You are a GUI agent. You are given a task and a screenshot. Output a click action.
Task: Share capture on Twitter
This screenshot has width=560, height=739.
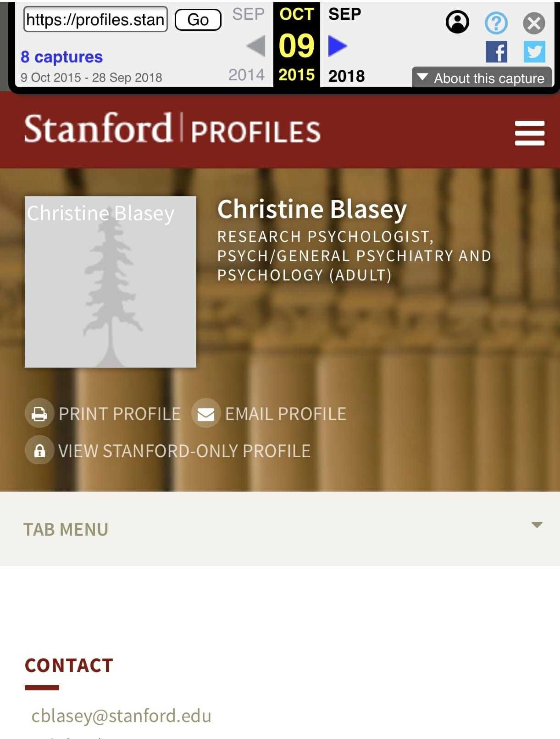(534, 52)
